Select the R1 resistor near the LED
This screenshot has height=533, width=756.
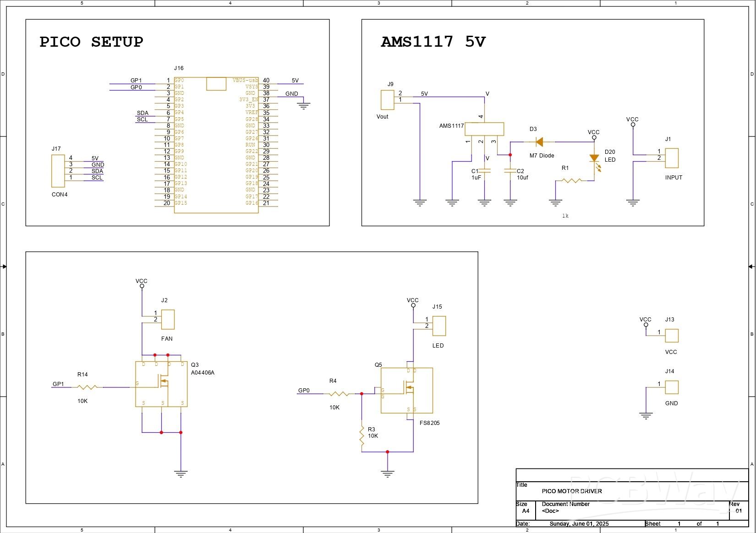pos(571,181)
